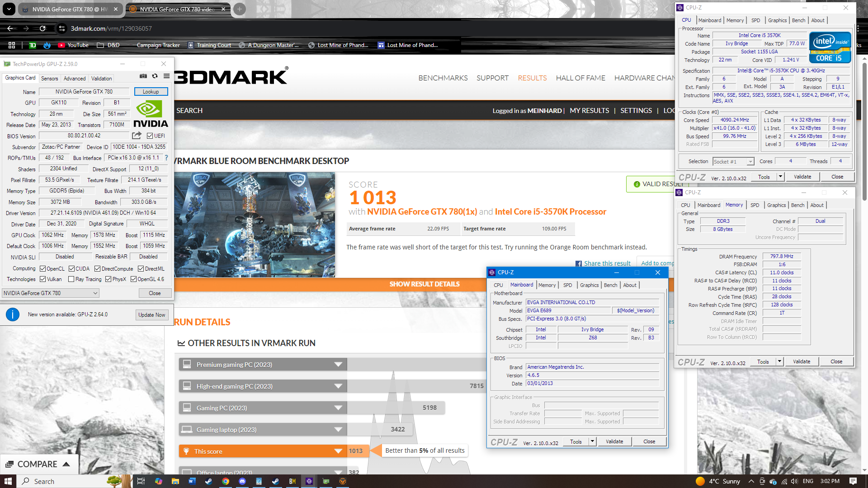Open BENCHMARKS in 3DMark navigation
The width and height of the screenshot is (868, 488).
[x=443, y=78]
